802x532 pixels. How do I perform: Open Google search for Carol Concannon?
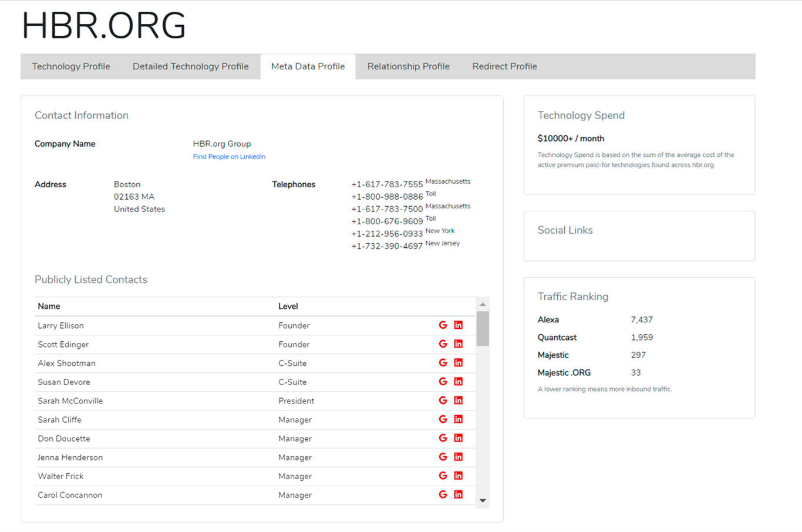pyautogui.click(x=443, y=494)
